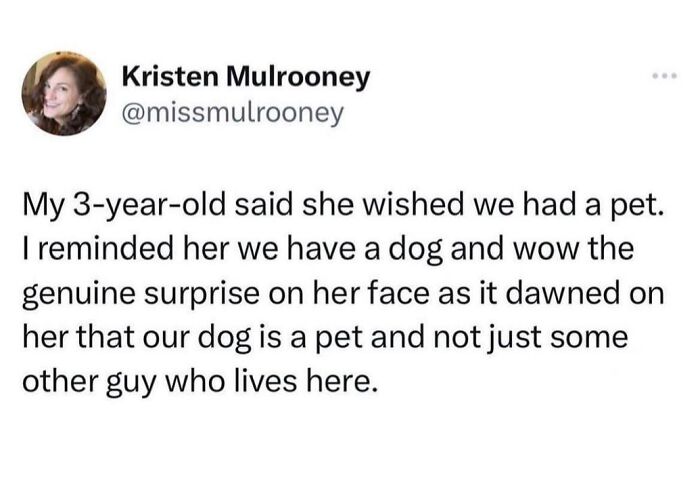Click the first line mentioning 3-year-old

click(342, 205)
